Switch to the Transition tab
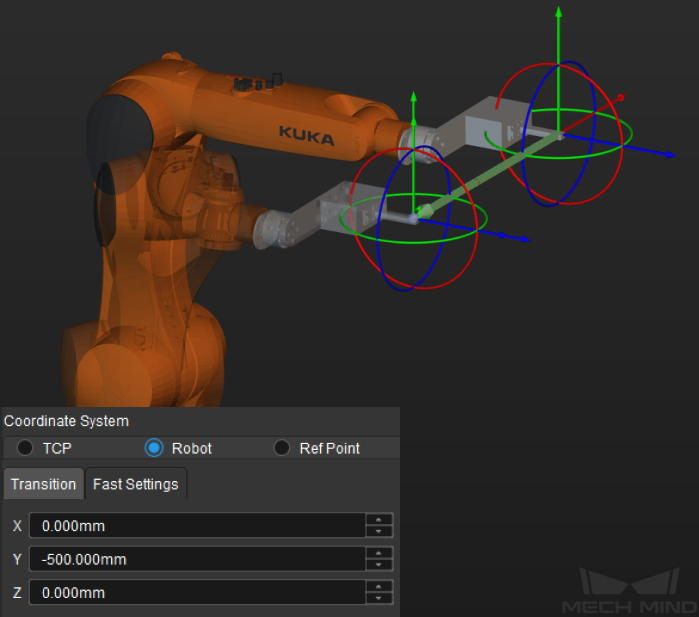Image resolution: width=699 pixels, height=617 pixels. coord(44,484)
